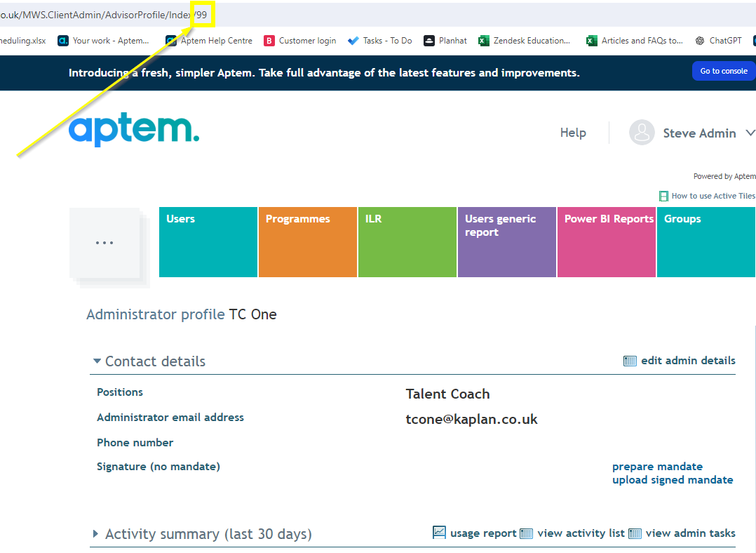Click the view activity list icon
756x553 pixels.
click(526, 533)
